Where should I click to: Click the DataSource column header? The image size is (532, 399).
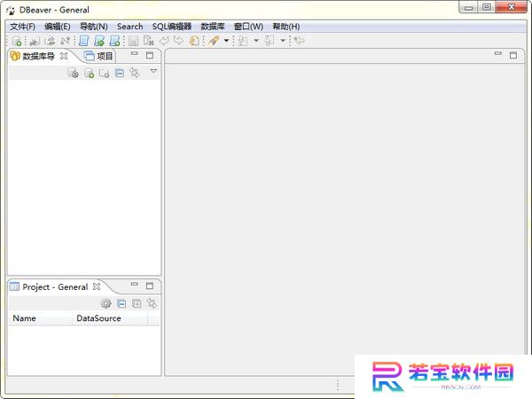[x=110, y=318]
